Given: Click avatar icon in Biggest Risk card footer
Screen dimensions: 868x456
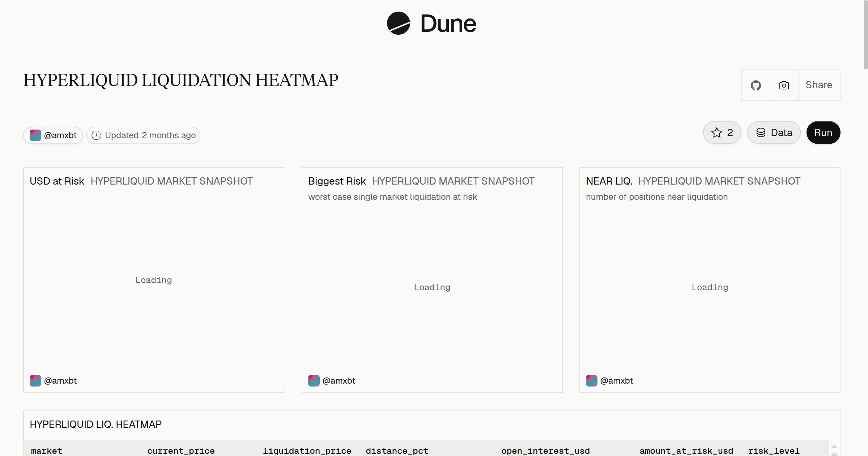Looking at the screenshot, I should [314, 381].
